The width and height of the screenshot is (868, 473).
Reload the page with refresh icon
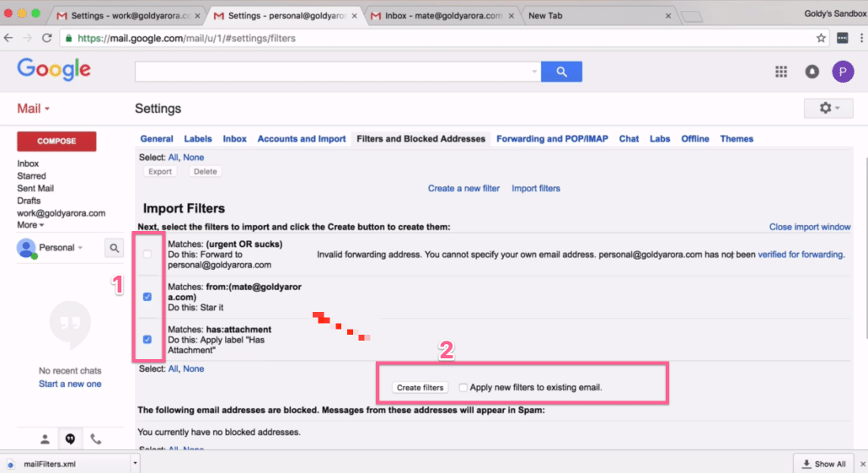pyautogui.click(x=47, y=38)
